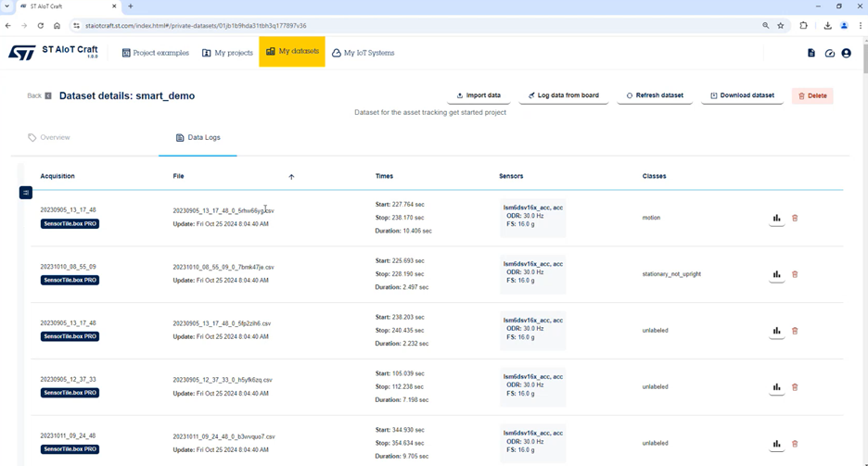Open the gauge dashboard icon in header
The image size is (868, 466).
coord(829,53)
